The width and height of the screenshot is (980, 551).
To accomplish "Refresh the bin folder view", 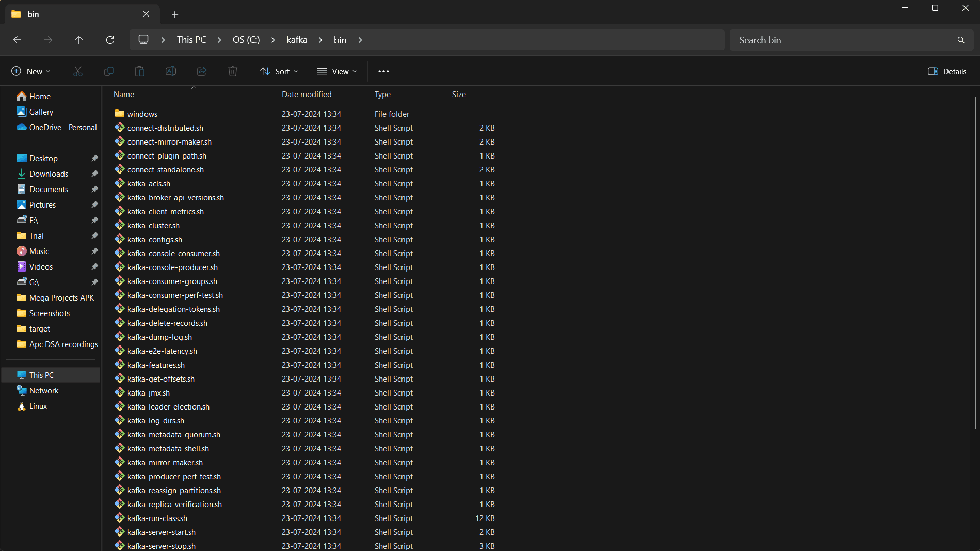I will point(110,40).
